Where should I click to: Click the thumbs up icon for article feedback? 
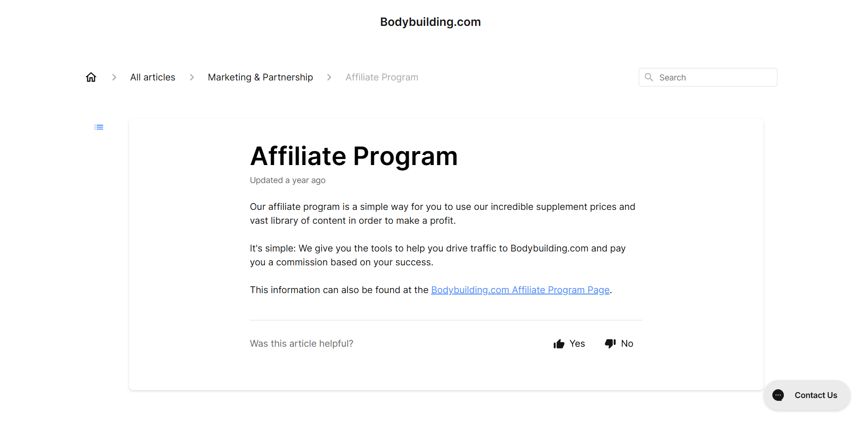[558, 343]
